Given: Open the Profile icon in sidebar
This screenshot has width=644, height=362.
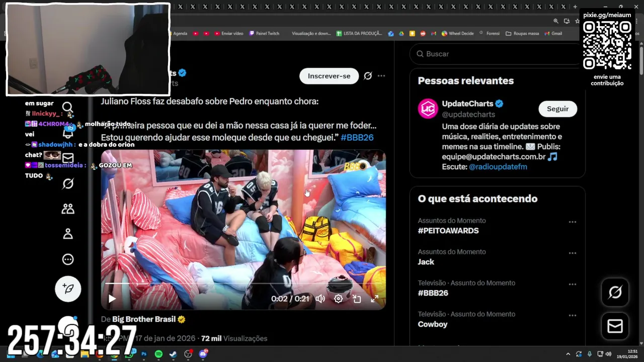Looking at the screenshot, I should pos(68,234).
